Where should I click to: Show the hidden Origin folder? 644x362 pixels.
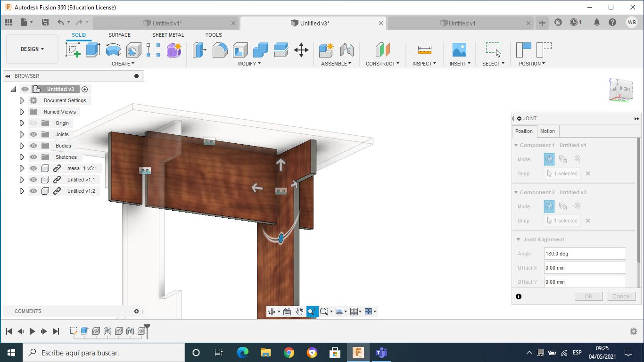pyautogui.click(x=33, y=123)
